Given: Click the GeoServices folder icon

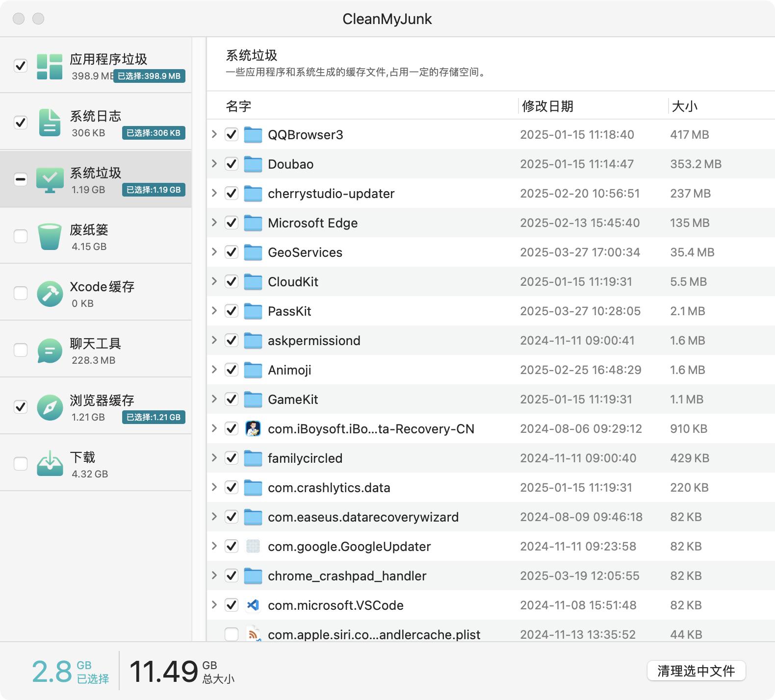Looking at the screenshot, I should pos(253,252).
